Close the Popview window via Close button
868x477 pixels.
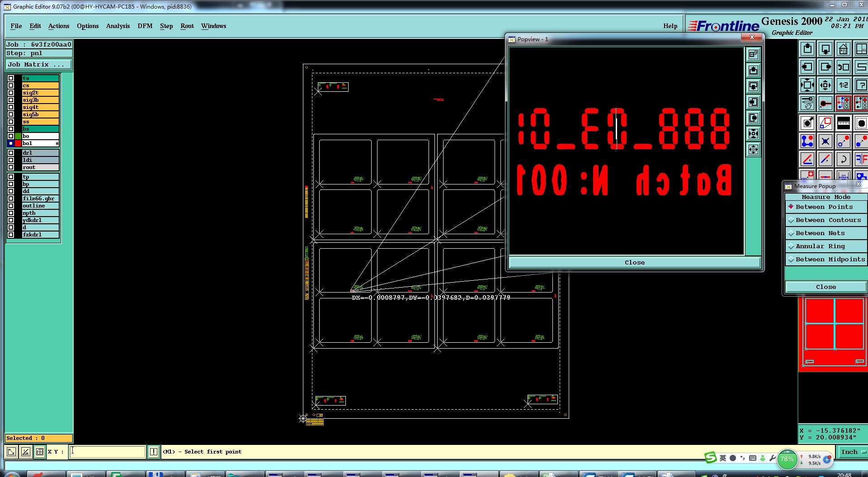(635, 262)
